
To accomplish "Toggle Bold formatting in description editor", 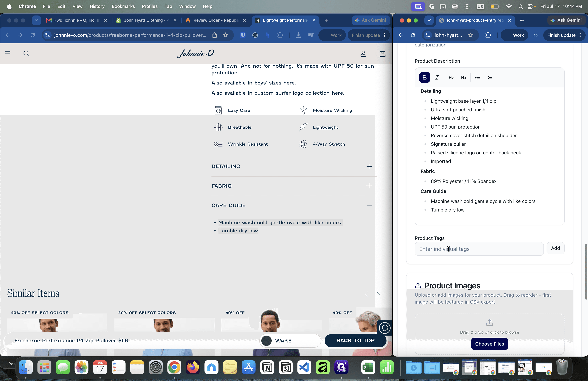I will pos(424,77).
